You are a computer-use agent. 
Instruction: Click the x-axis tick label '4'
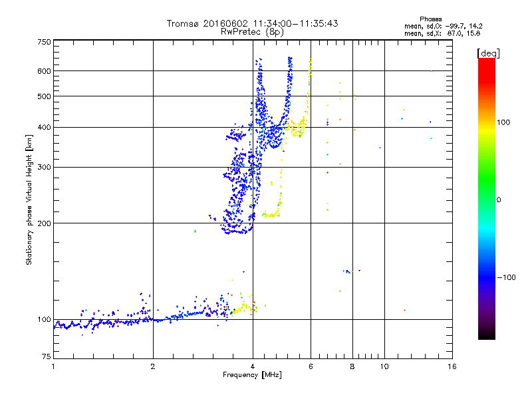point(253,366)
